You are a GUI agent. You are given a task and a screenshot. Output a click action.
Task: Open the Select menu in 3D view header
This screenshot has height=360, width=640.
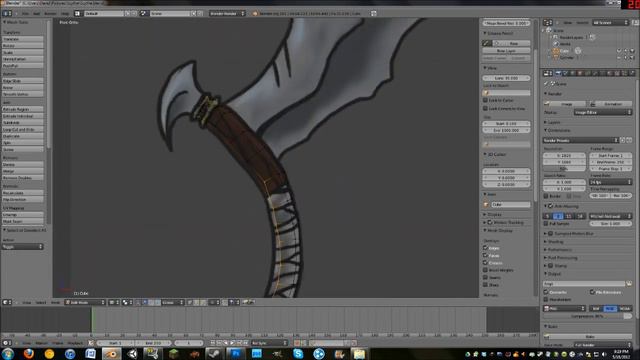click(x=40, y=302)
